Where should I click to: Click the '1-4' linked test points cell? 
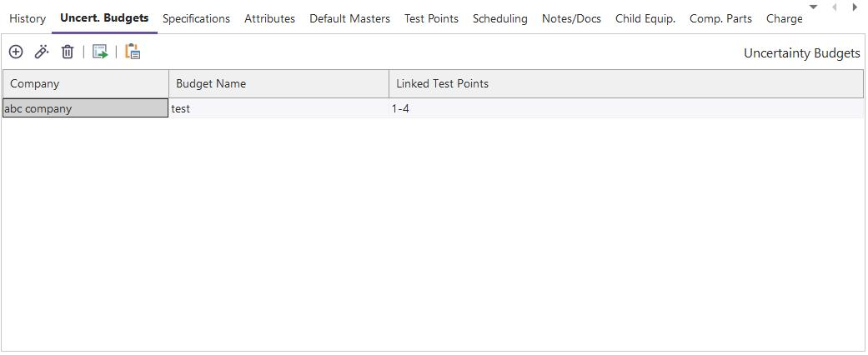pyautogui.click(x=400, y=108)
